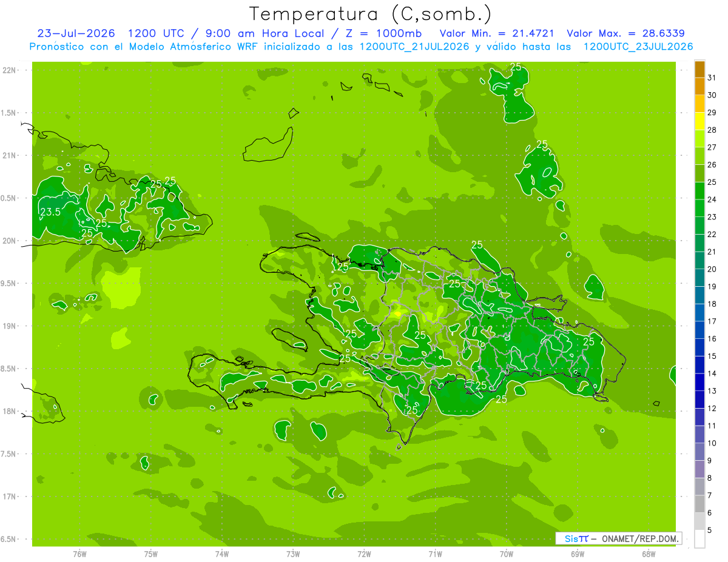Click the dark blue swatch between 13 and 14
Screen dimensions: 728x562
pyautogui.click(x=699, y=383)
